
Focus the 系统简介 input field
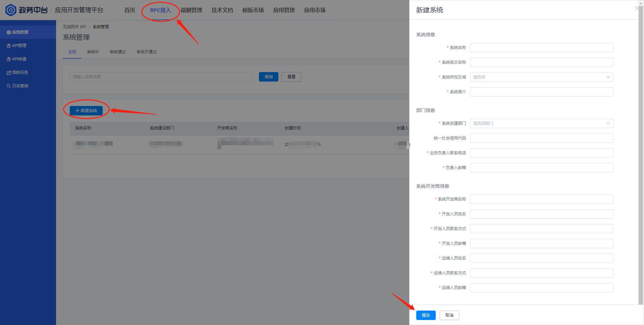pyautogui.click(x=541, y=92)
